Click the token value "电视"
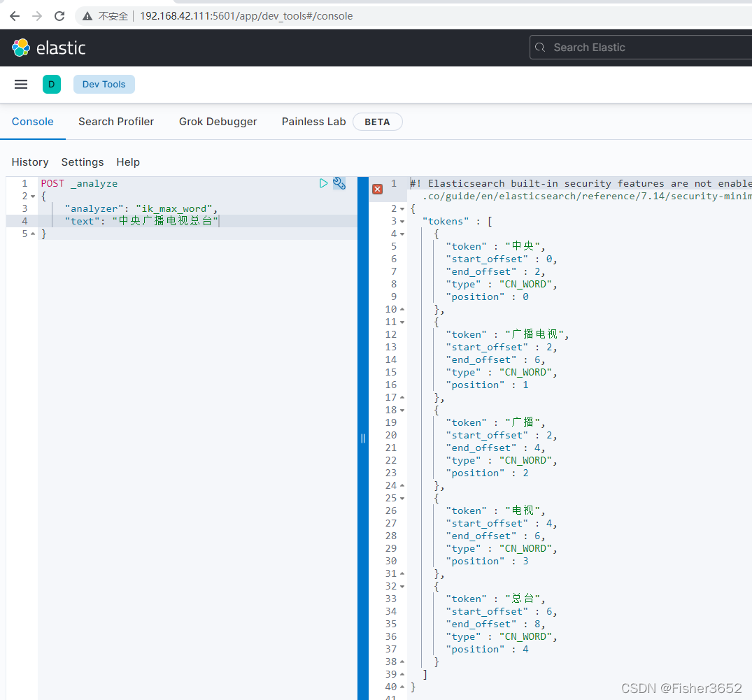Screen dimensions: 752x700 pyautogui.click(x=523, y=510)
